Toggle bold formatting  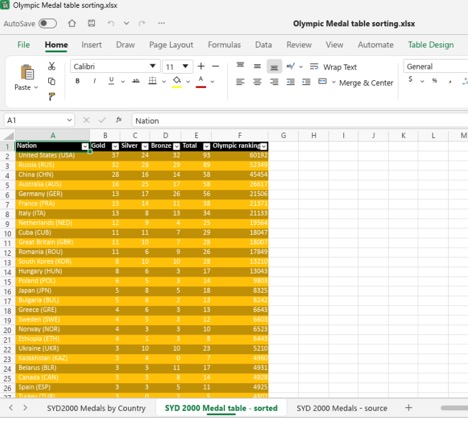click(x=77, y=81)
